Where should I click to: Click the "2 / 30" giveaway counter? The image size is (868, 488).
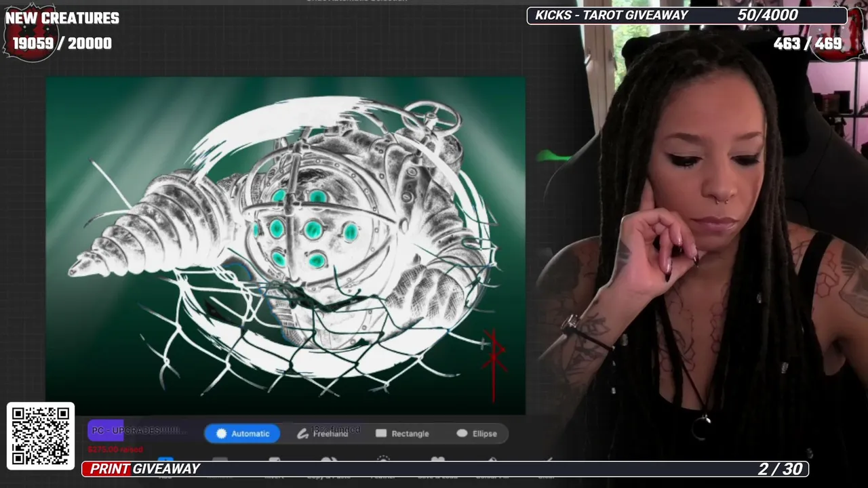click(x=781, y=469)
